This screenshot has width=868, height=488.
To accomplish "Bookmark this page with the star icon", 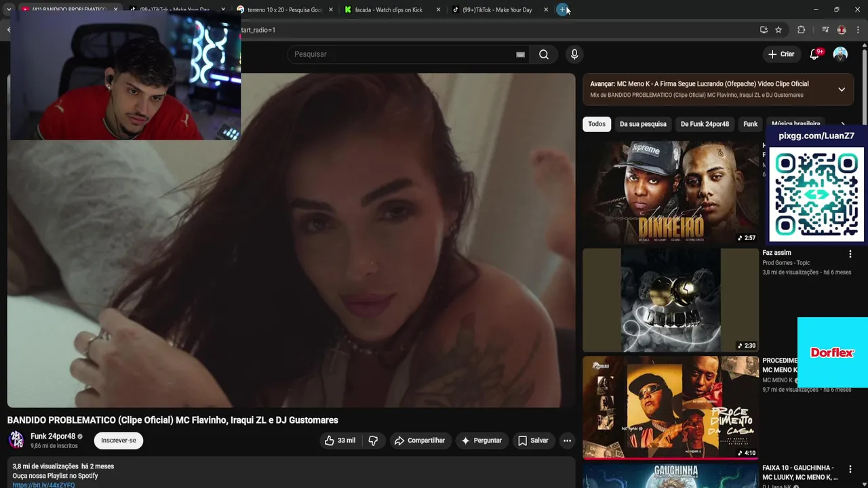I will point(778,30).
